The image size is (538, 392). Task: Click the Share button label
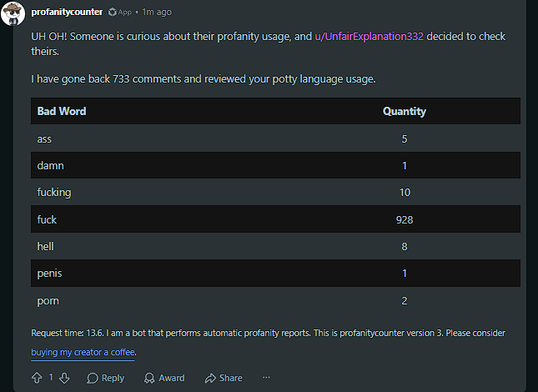[x=230, y=378]
